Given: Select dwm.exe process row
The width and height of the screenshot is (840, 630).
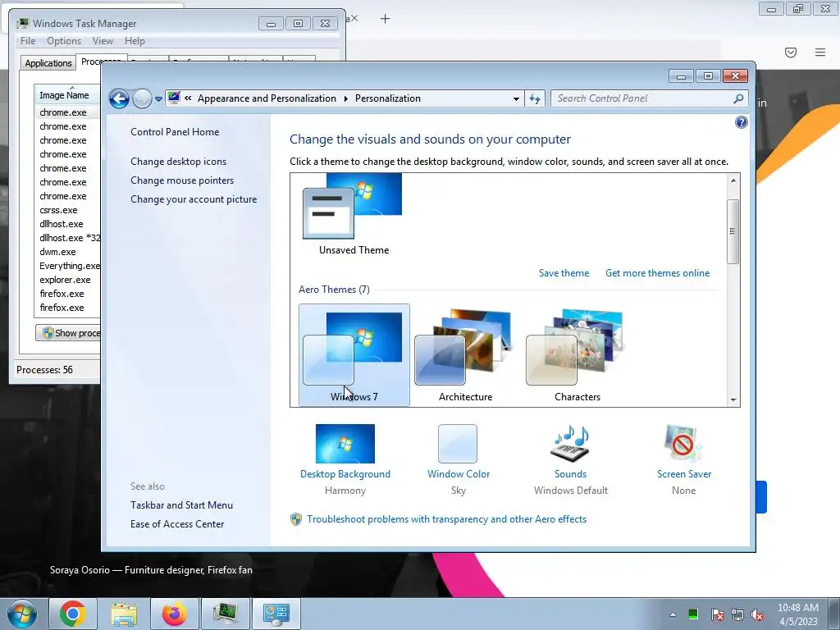Looking at the screenshot, I should [x=67, y=252].
